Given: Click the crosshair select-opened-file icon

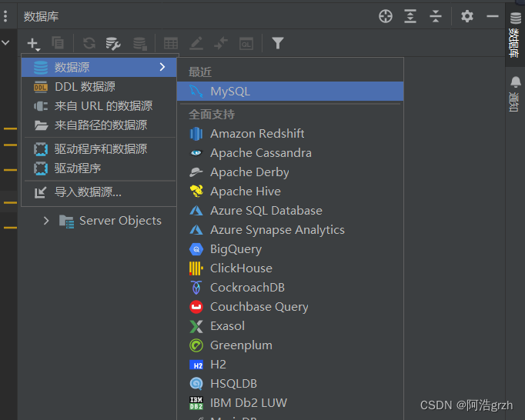Looking at the screenshot, I should click(386, 16).
